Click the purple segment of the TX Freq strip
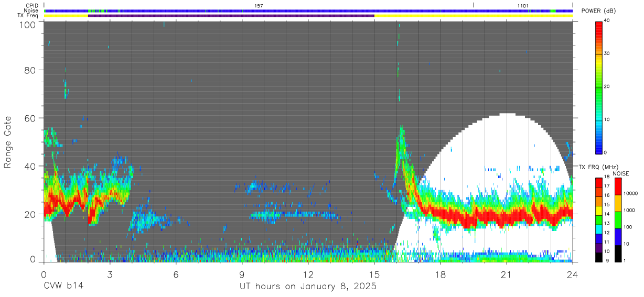 tap(231, 16)
